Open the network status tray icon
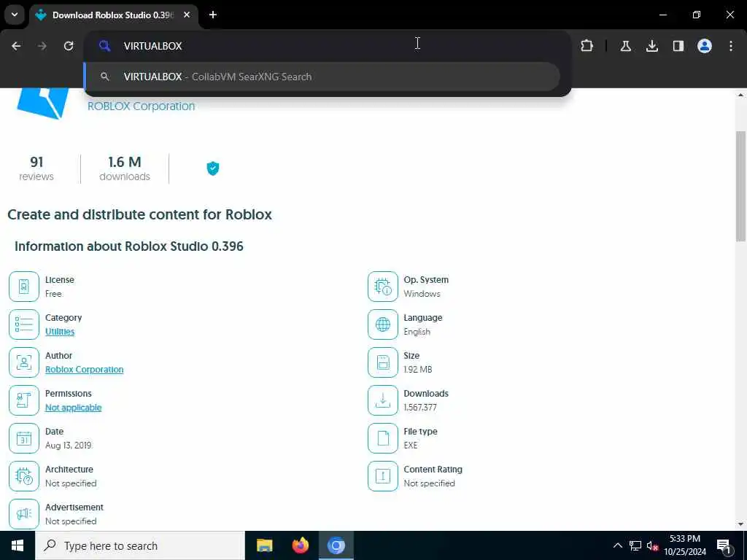Screen dimensions: 747x560 [x=635, y=545]
